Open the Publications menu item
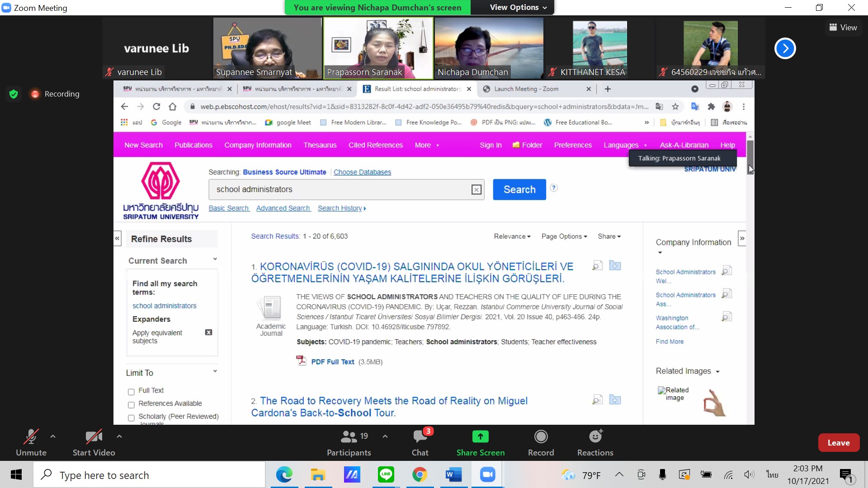 [193, 145]
